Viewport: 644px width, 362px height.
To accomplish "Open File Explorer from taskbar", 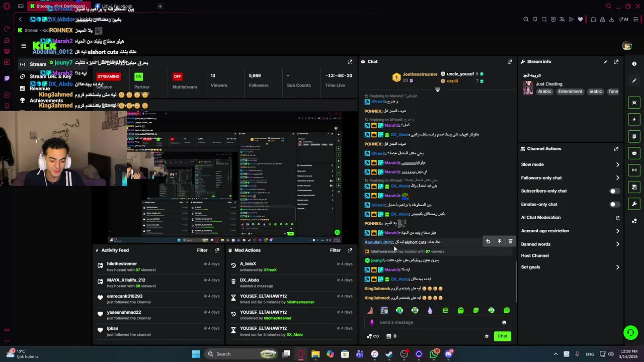I will 315,354.
